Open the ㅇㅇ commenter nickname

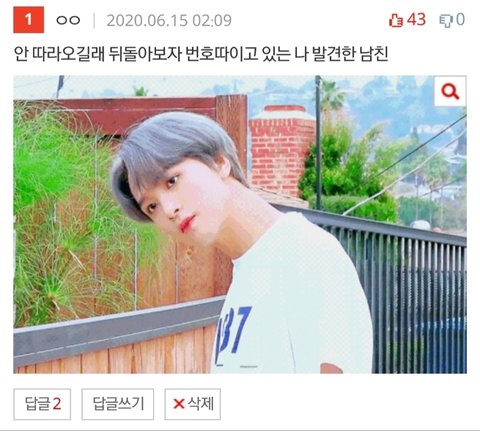pos(68,20)
